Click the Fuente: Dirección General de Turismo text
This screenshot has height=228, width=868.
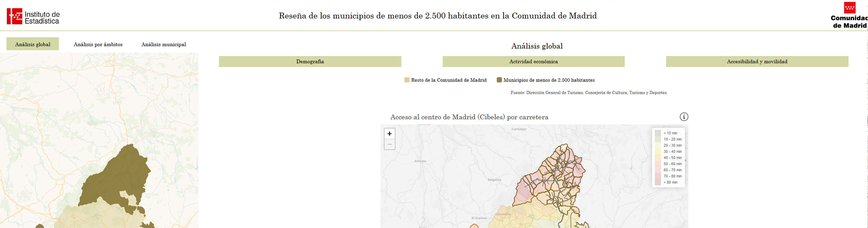coord(589,93)
